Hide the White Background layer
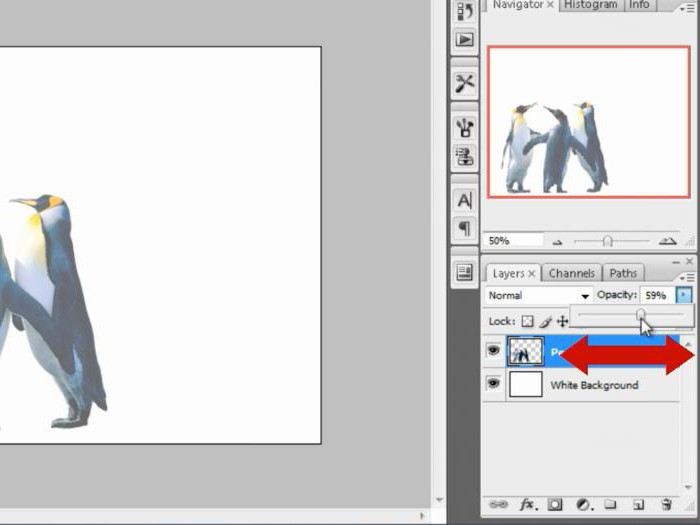Screen dimensions: 700x525 (493, 384)
